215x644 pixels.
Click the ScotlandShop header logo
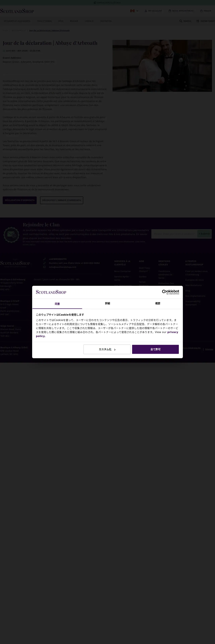click(x=17, y=11)
